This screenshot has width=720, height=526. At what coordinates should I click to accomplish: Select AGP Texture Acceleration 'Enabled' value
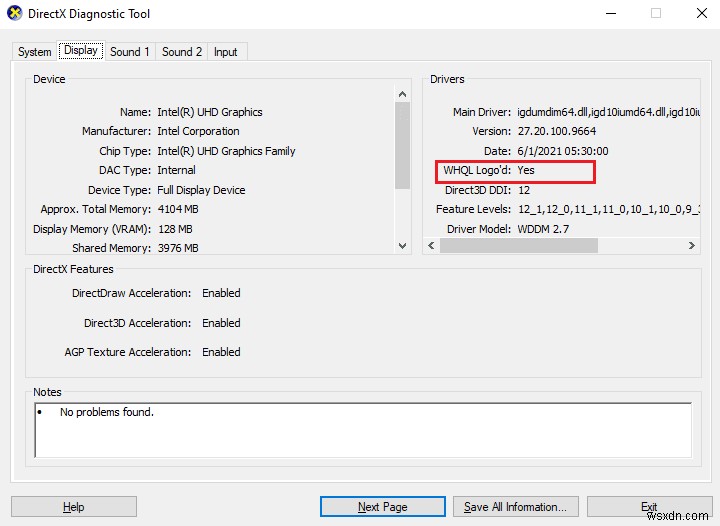click(x=221, y=353)
